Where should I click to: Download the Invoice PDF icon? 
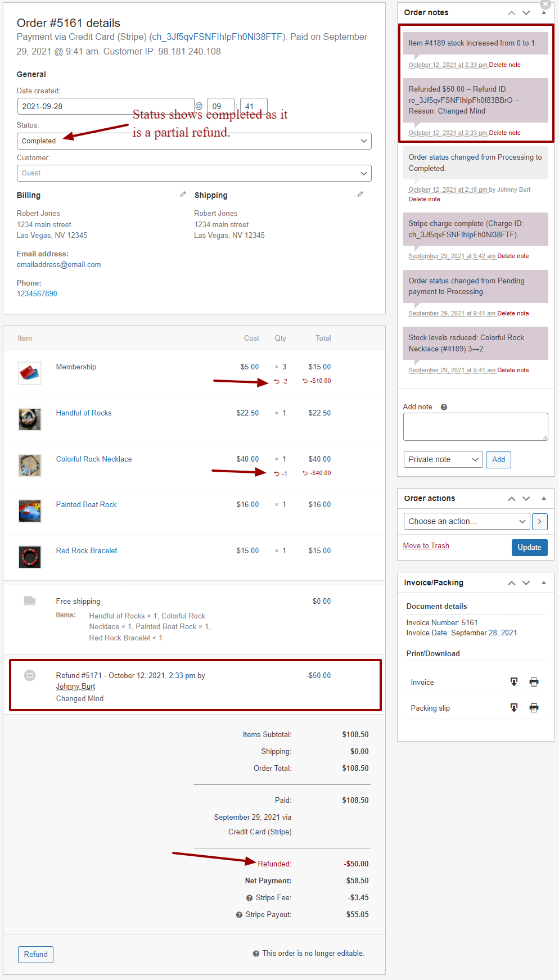point(514,682)
